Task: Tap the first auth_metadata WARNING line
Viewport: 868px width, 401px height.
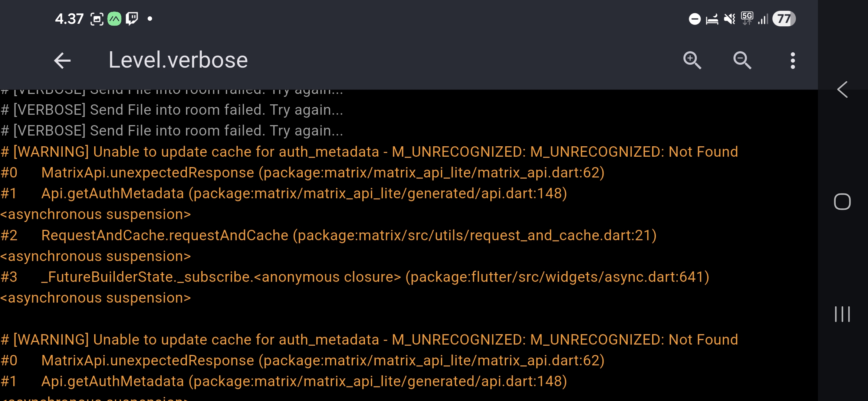Action: point(369,152)
